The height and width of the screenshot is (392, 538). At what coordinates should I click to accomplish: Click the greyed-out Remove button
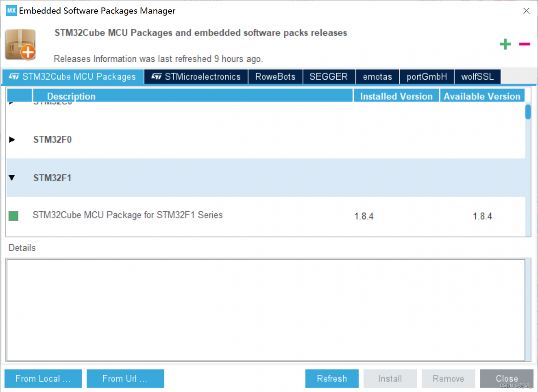(x=448, y=379)
